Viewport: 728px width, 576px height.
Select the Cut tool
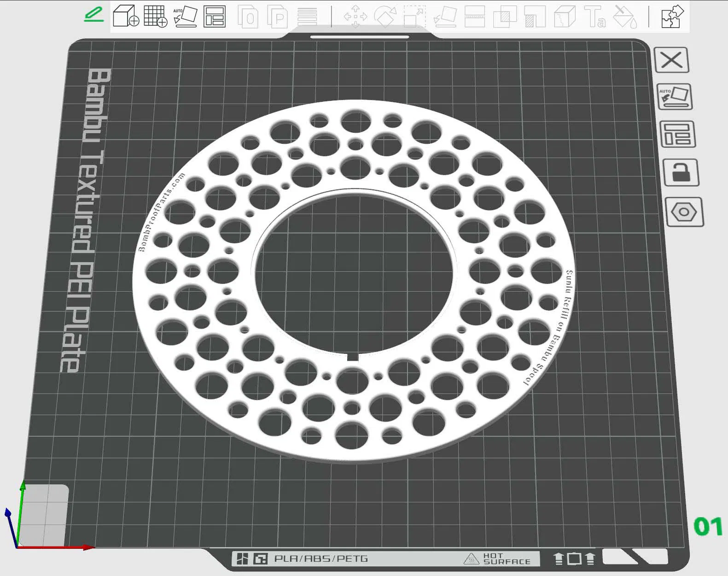tap(475, 17)
